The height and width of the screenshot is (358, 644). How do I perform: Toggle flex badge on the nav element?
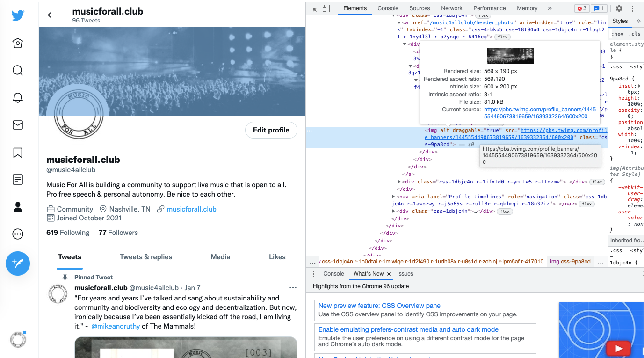click(x=587, y=204)
